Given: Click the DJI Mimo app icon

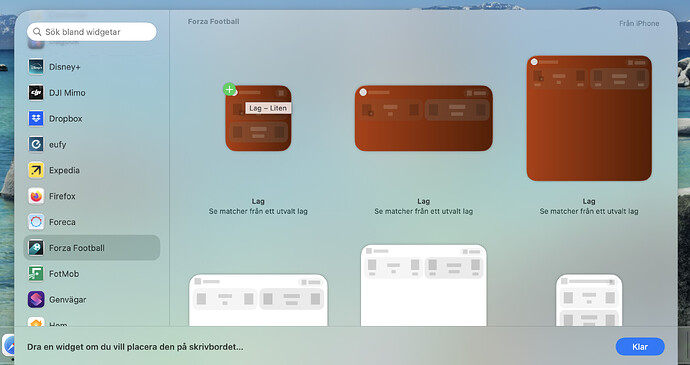Looking at the screenshot, I should [x=36, y=93].
